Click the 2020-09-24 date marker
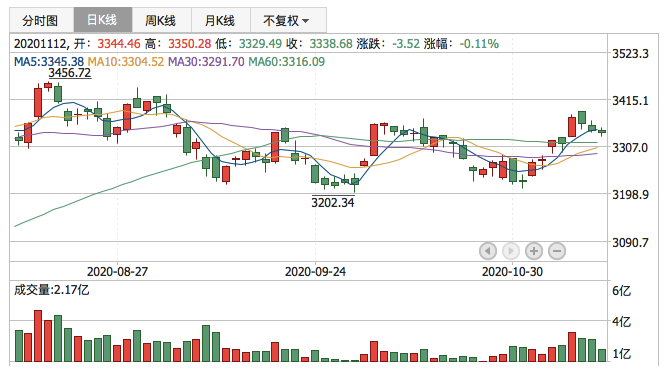The width and height of the screenshot is (665, 371). pyautogui.click(x=315, y=272)
